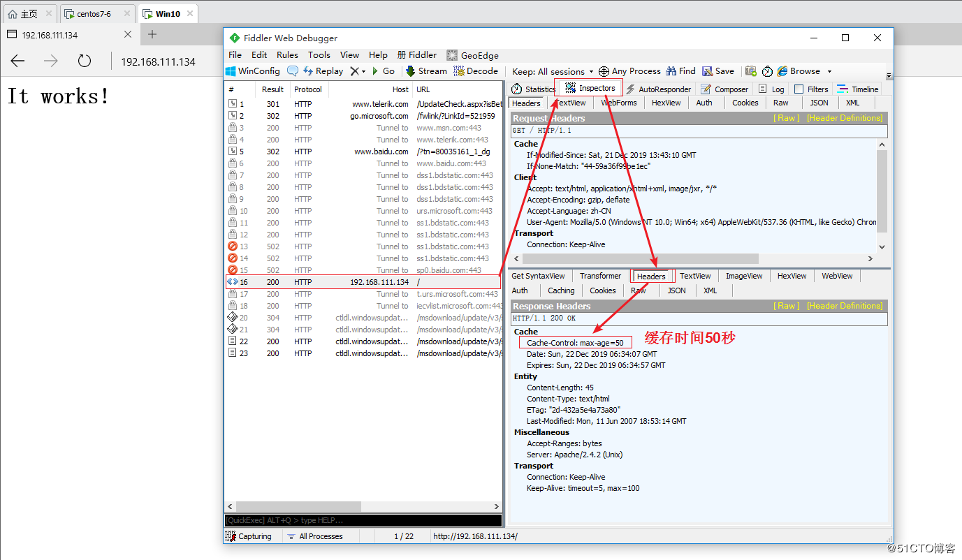Open the AutoResponder tab

pyautogui.click(x=658, y=89)
